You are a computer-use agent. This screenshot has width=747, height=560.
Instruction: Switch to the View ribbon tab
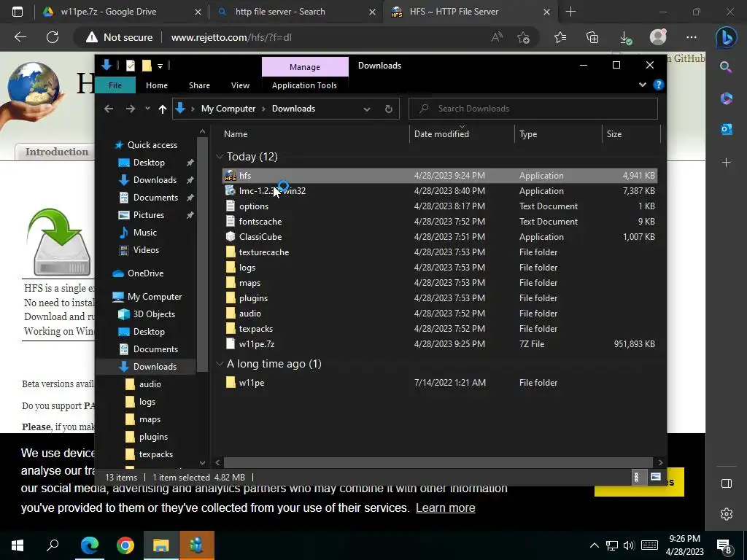tap(240, 85)
